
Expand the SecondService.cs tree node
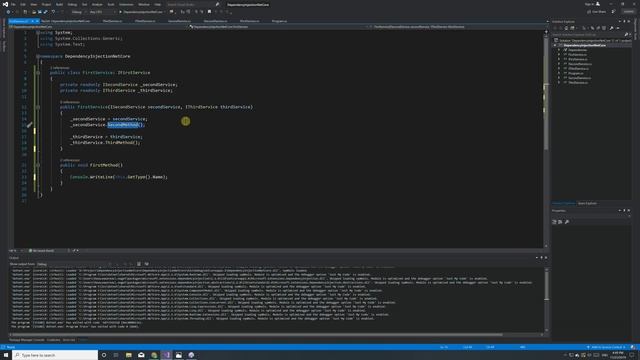click(x=559, y=78)
